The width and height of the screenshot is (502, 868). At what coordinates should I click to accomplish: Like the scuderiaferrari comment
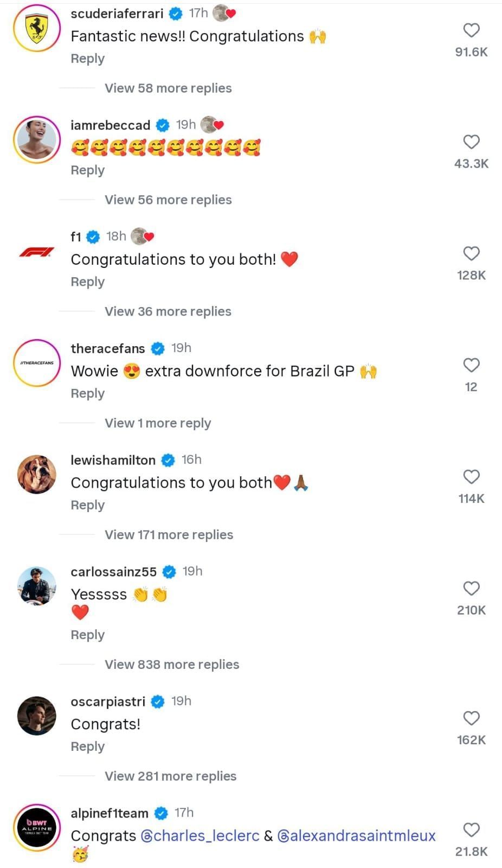pyautogui.click(x=471, y=30)
